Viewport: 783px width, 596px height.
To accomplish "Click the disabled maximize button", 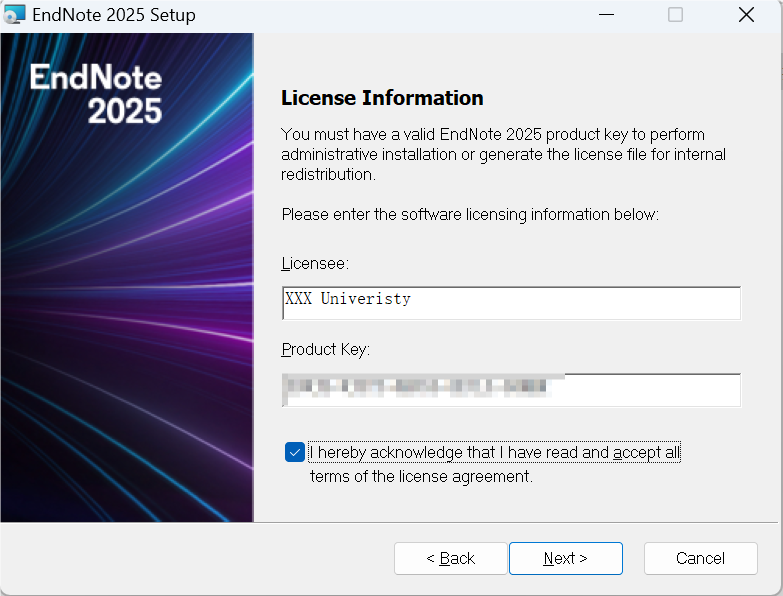I will point(675,15).
